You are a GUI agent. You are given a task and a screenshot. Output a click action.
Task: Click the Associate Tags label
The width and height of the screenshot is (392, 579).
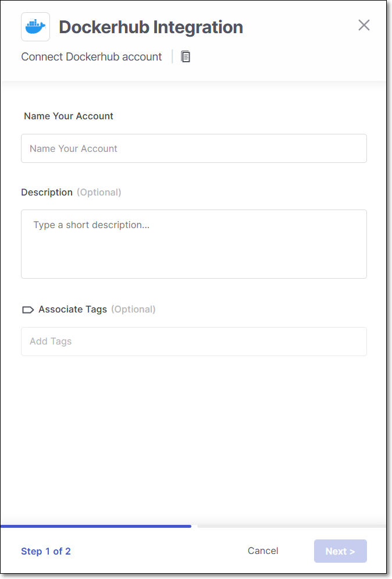pyautogui.click(x=73, y=310)
